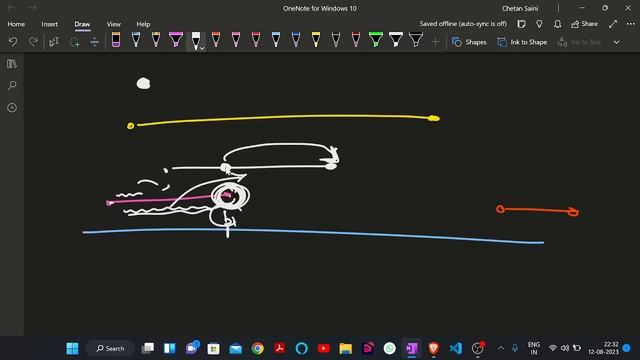Switch to the Home tab
640x360 pixels.
[x=16, y=24]
